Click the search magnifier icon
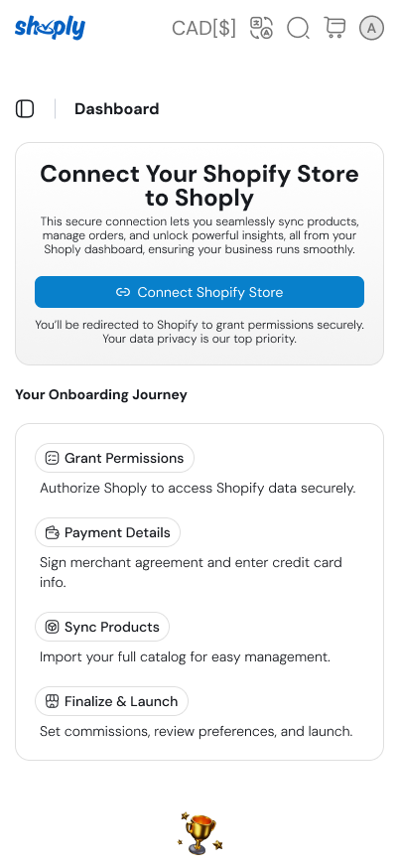Image resolution: width=399 pixels, height=868 pixels. pyautogui.click(x=299, y=28)
